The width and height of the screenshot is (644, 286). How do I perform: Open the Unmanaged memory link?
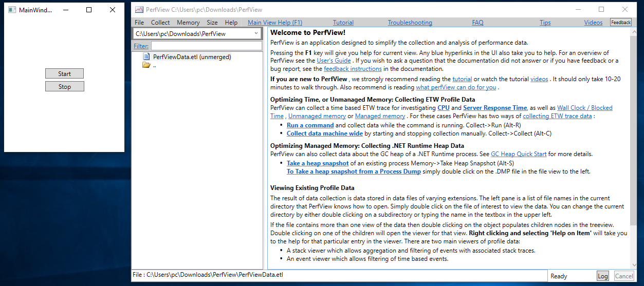[x=317, y=116]
